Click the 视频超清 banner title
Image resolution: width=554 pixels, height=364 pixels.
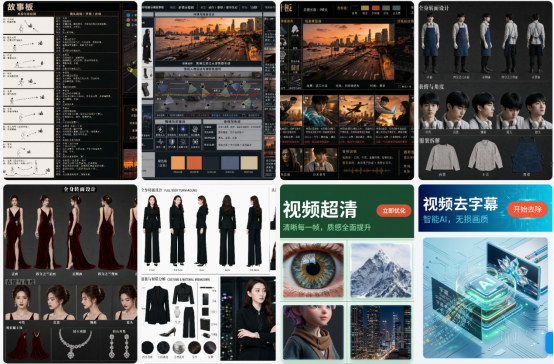320,209
